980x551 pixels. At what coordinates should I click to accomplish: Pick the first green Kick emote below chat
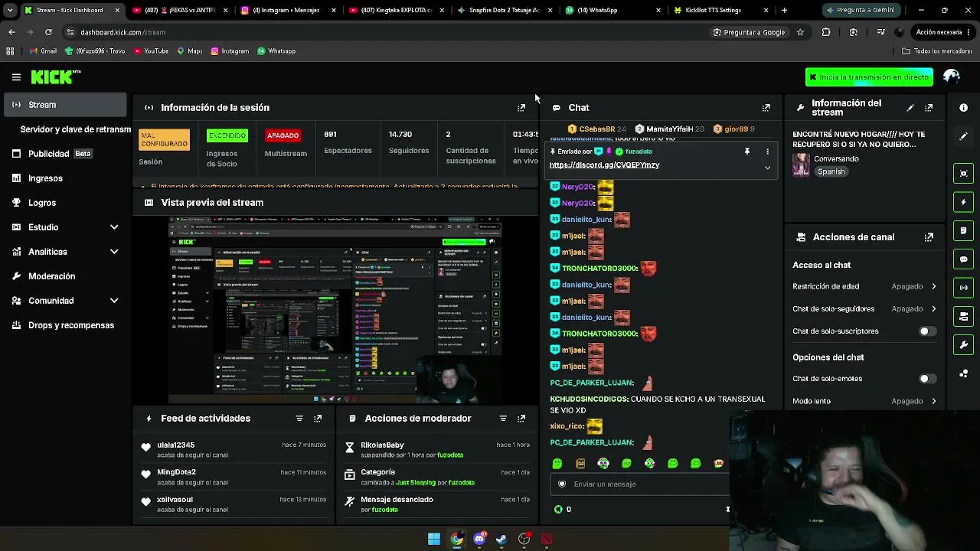tap(557, 463)
